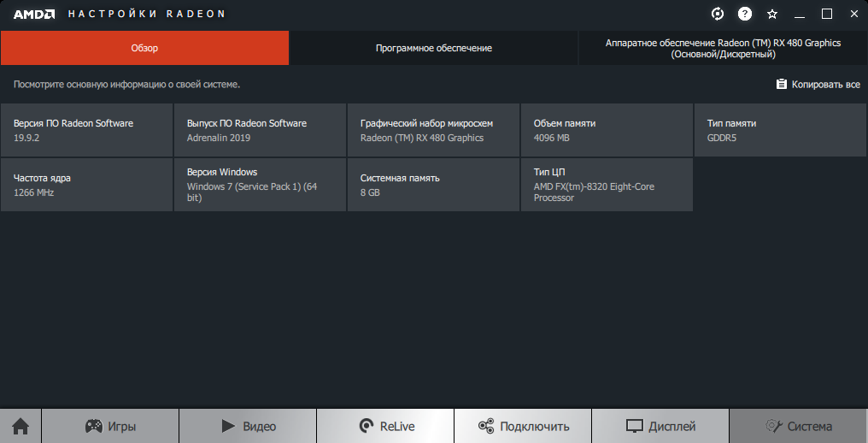Open the Подключить section
Viewport: 868px width, 443px height.
click(x=523, y=427)
